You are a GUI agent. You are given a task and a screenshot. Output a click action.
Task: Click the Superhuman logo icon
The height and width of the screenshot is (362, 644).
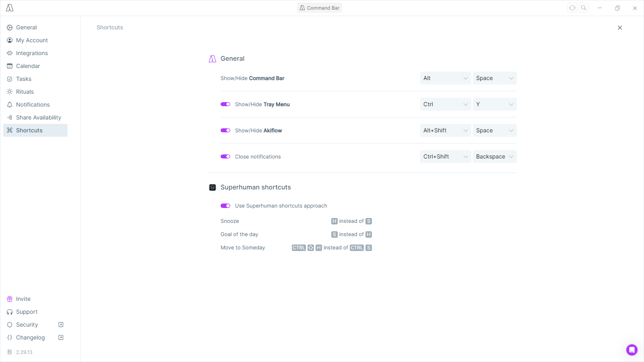coord(213,187)
